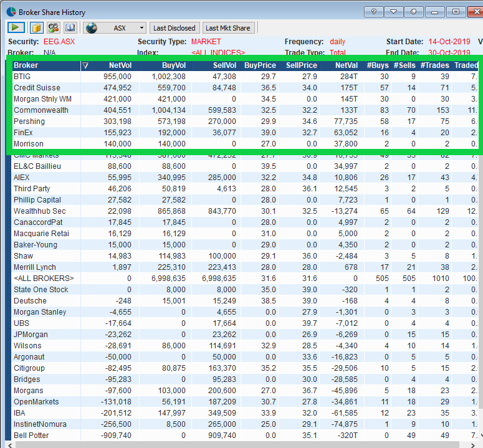This screenshot has height=448, width=483.
Task: Sort by #Trades column header
Action: point(434,65)
